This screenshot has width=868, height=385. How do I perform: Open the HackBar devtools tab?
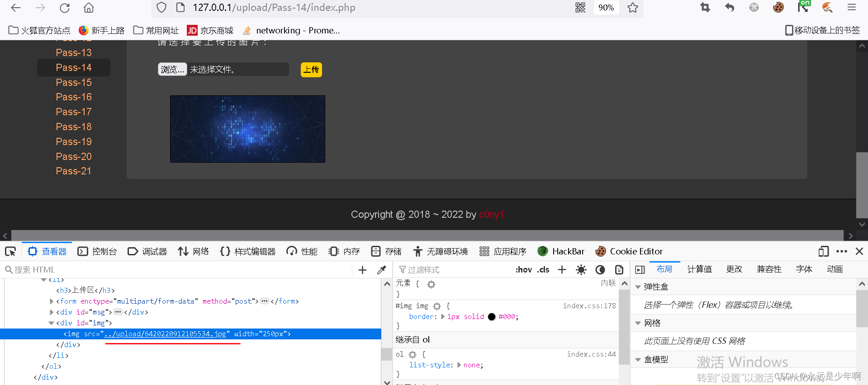click(x=561, y=251)
